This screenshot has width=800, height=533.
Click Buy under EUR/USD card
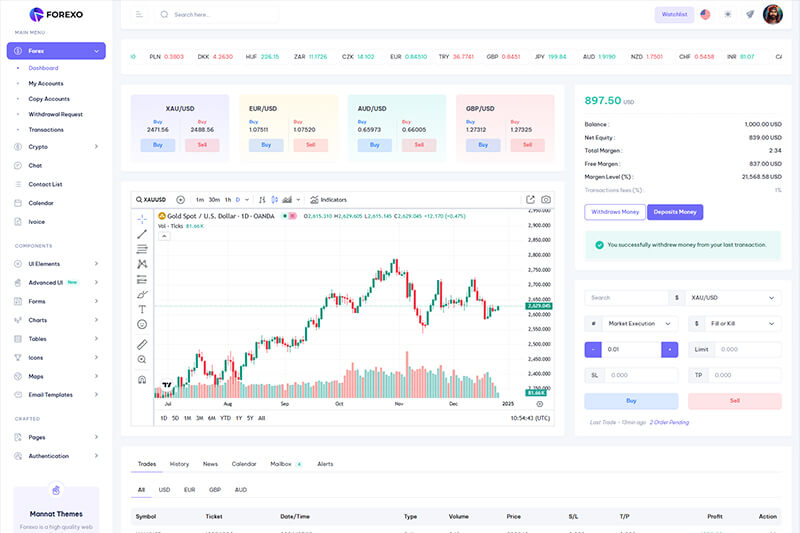pyautogui.click(x=266, y=145)
